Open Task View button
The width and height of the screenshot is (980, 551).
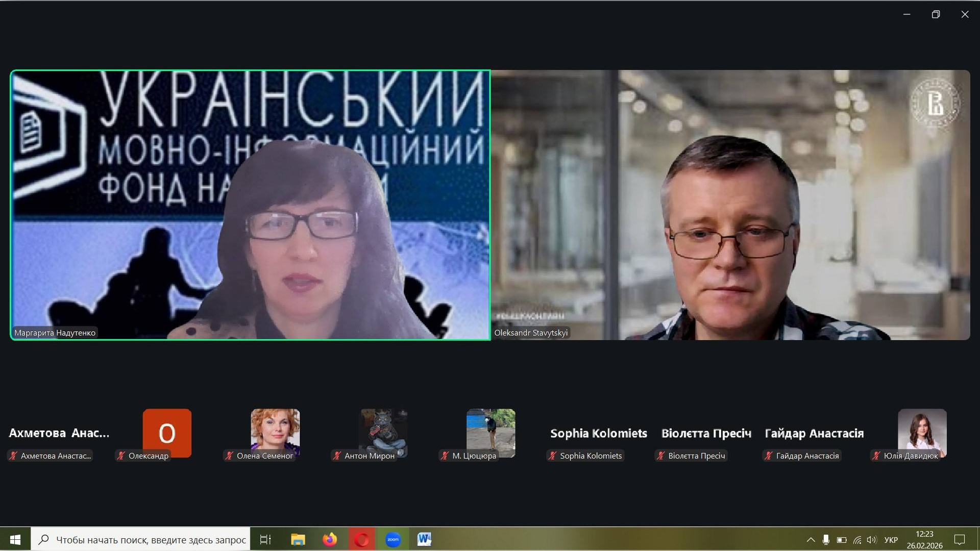coord(265,539)
